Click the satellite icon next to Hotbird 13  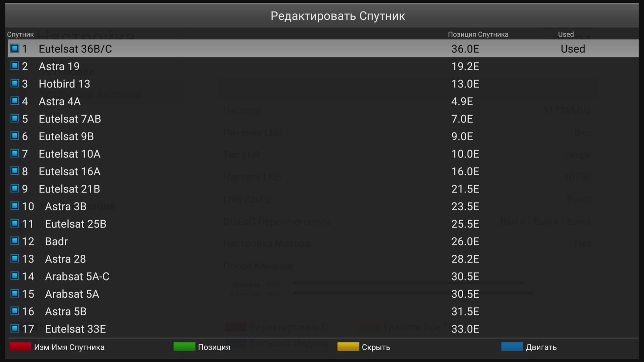[x=15, y=83]
